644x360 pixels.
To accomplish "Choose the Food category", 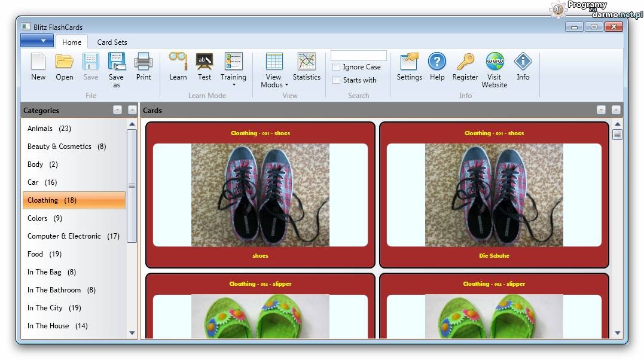I will click(44, 254).
